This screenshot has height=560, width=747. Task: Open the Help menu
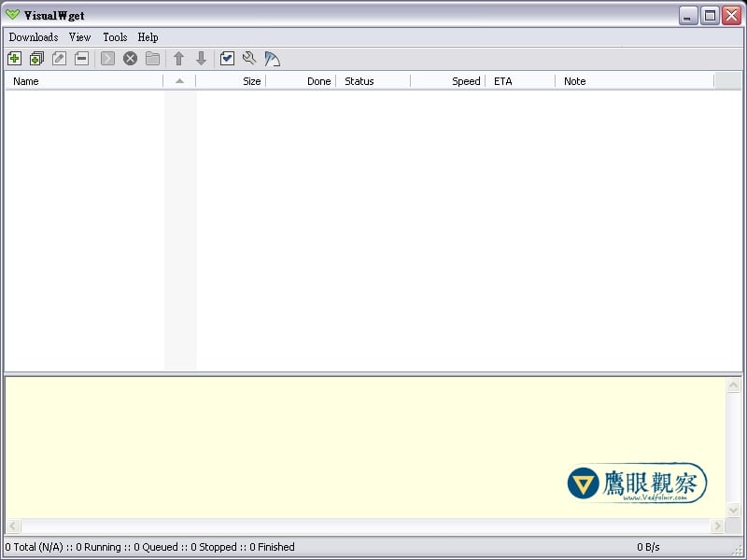point(148,37)
